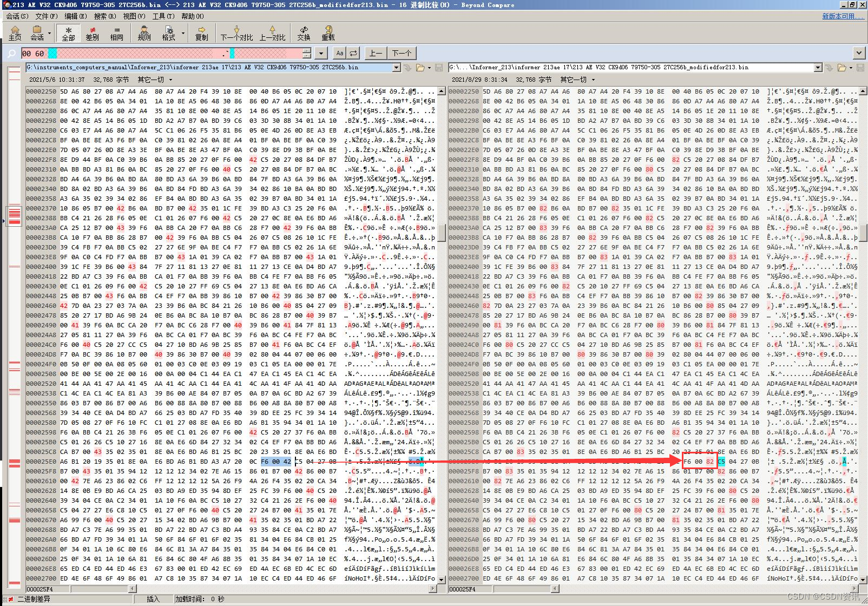
Task: Jump to next difference with 下一个对比
Action: click(236, 33)
